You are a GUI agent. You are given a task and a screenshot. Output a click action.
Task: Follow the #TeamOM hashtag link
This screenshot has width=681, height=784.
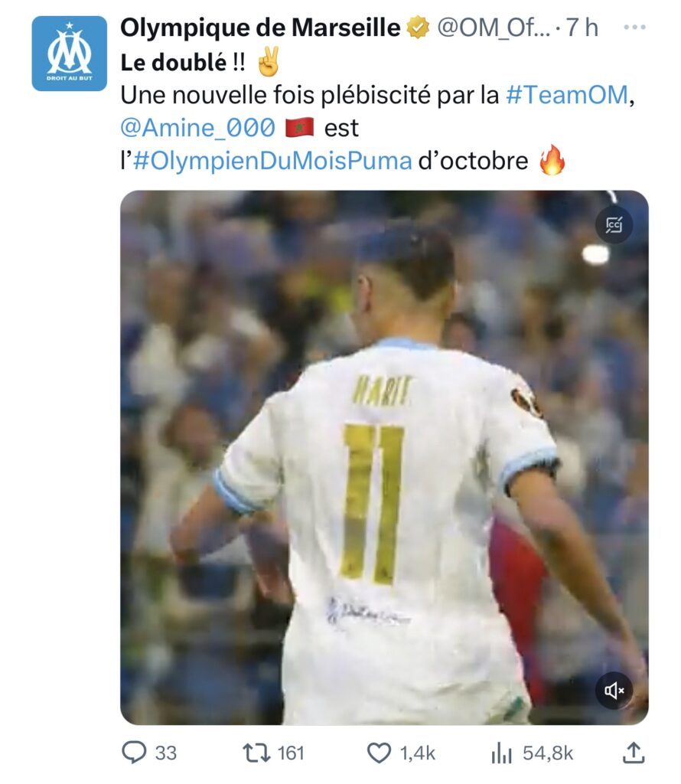point(566,94)
